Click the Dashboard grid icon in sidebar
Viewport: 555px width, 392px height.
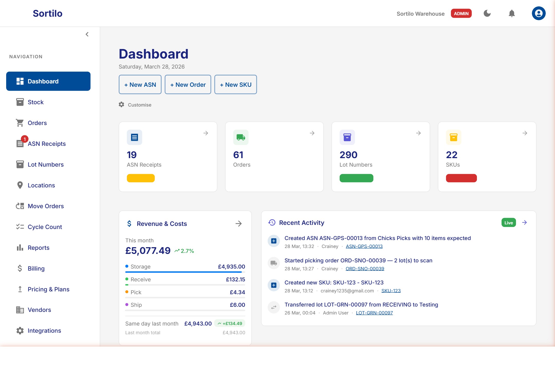click(x=20, y=81)
